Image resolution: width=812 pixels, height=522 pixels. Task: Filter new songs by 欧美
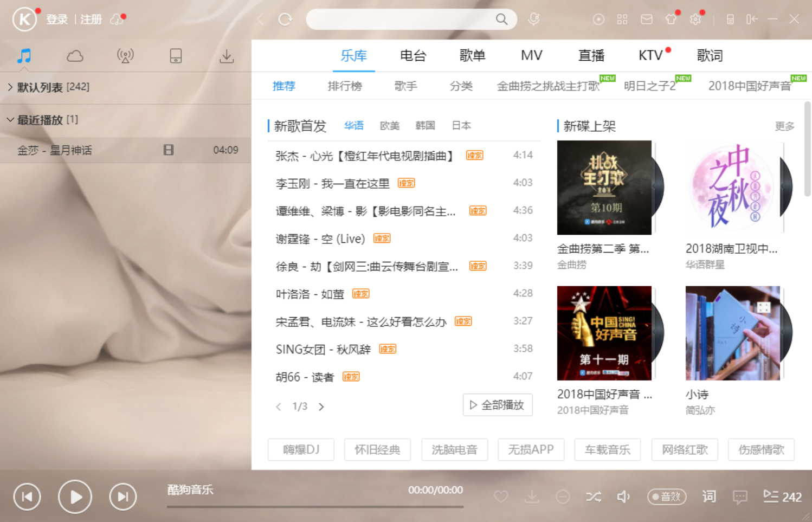click(x=390, y=126)
